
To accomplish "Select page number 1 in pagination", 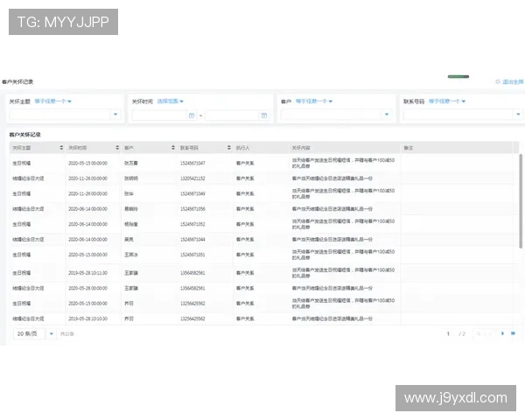I will (449, 333).
